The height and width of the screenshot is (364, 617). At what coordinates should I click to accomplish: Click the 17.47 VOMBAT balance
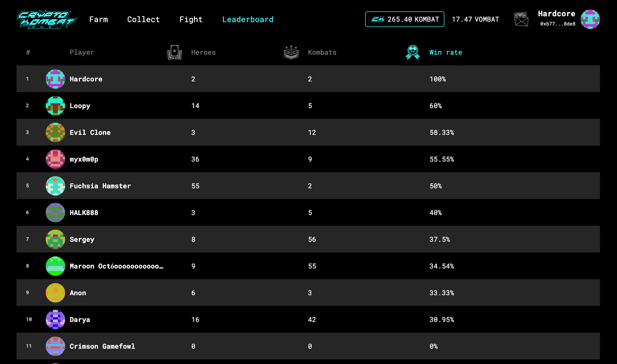click(x=475, y=19)
